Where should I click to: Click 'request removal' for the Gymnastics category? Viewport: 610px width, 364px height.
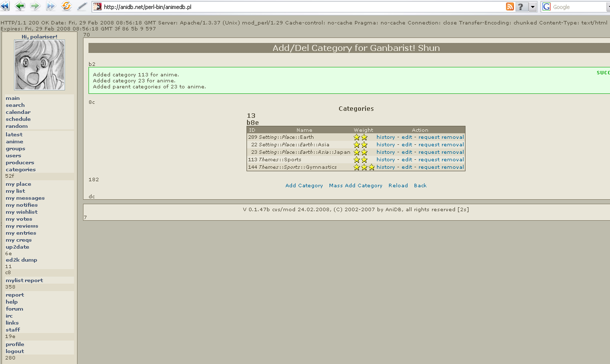(441, 167)
